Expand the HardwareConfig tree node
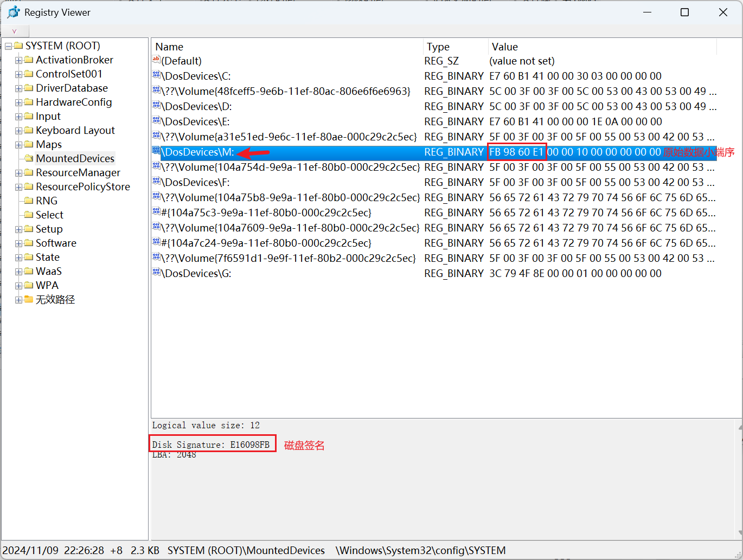This screenshot has height=560, width=743. [x=18, y=102]
